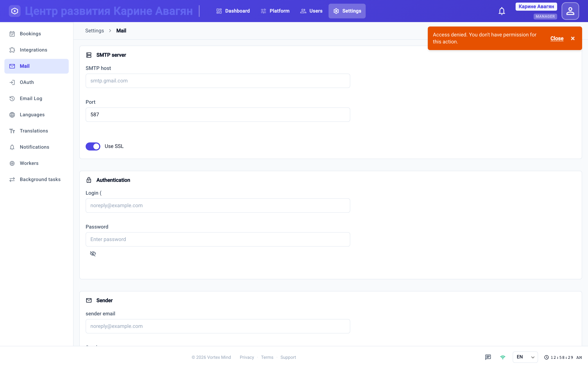Click the 12:58:29 AM clock text

(566, 357)
